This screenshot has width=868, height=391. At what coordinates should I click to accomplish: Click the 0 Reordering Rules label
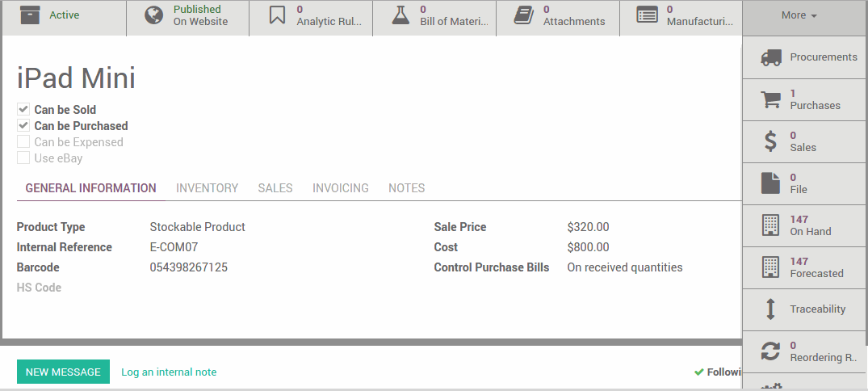tap(824, 351)
